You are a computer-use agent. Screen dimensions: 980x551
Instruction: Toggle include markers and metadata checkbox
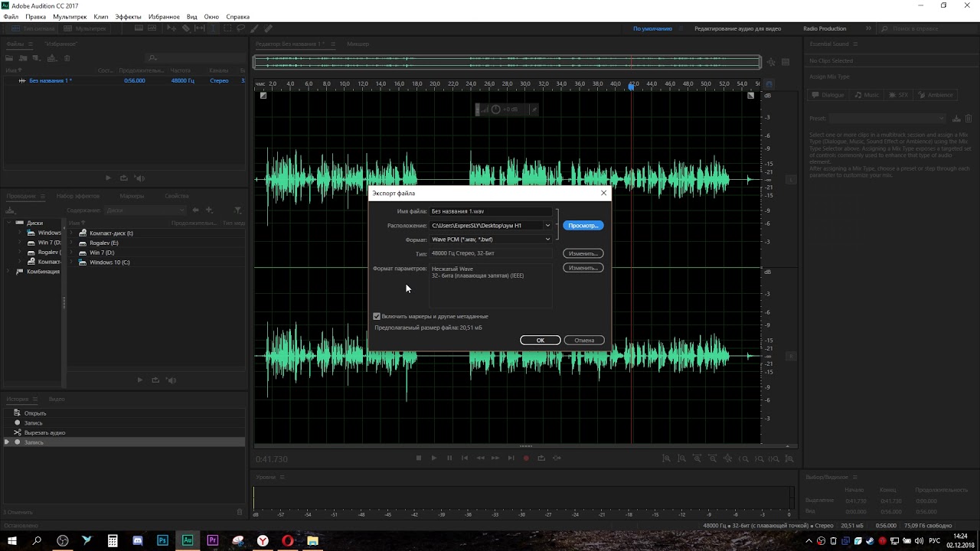click(x=377, y=316)
